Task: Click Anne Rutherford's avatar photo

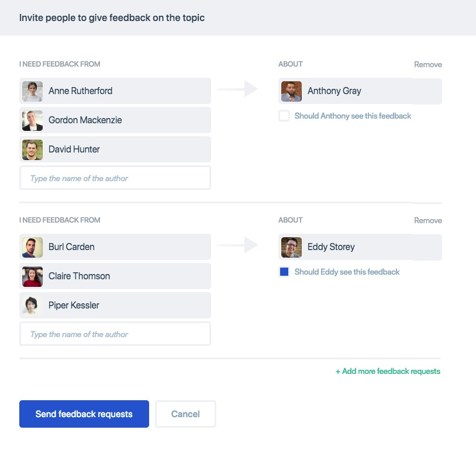Action: point(32,91)
